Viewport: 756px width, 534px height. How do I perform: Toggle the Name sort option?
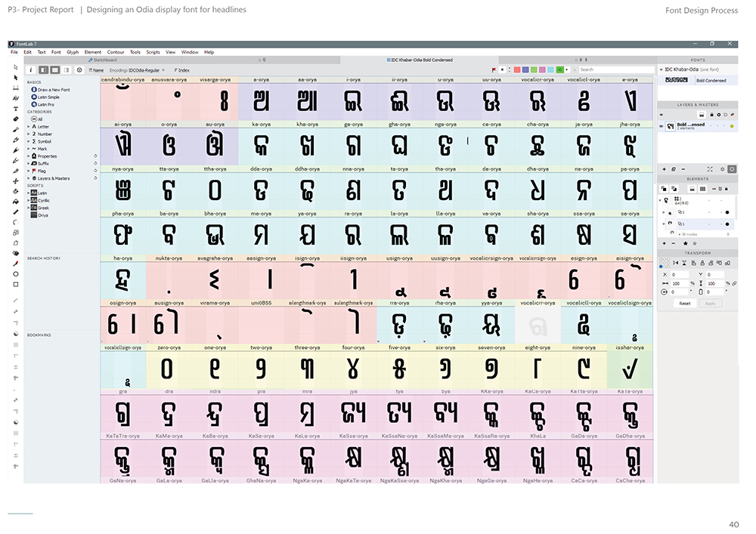click(97, 70)
